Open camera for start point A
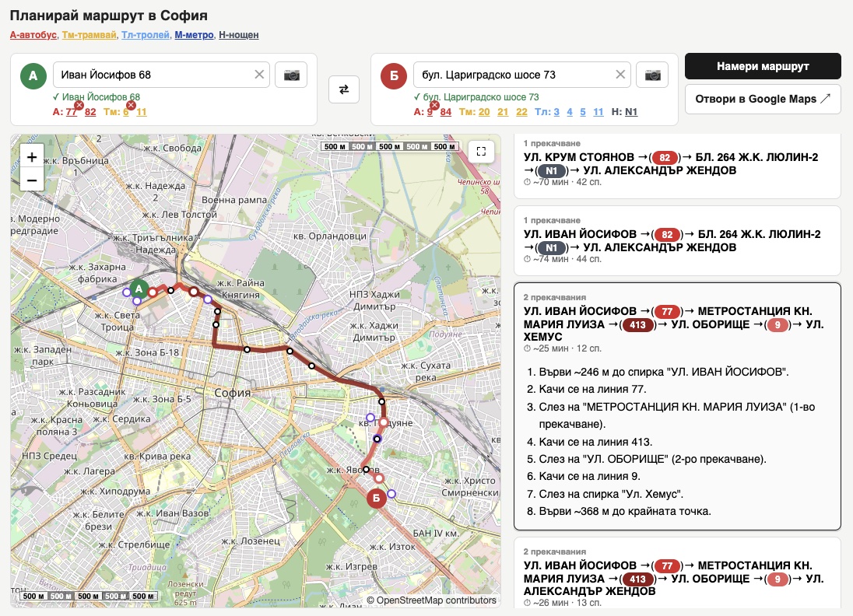 pyautogui.click(x=291, y=75)
